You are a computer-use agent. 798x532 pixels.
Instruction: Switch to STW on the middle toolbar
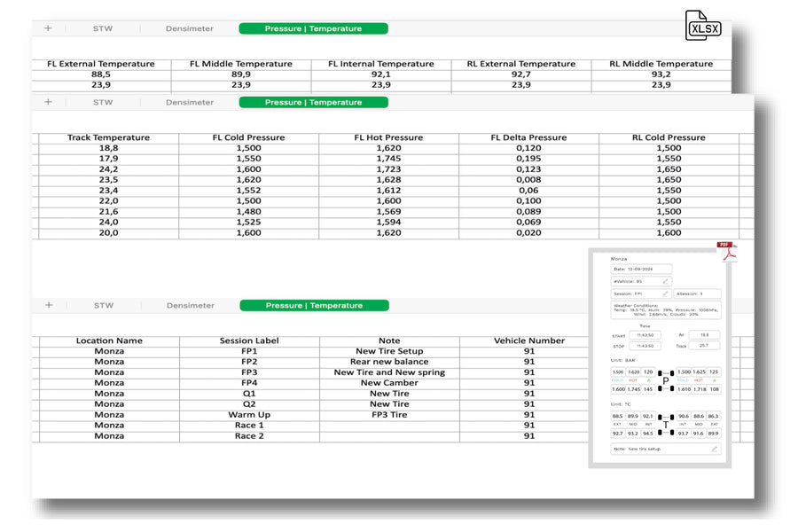pyautogui.click(x=101, y=102)
